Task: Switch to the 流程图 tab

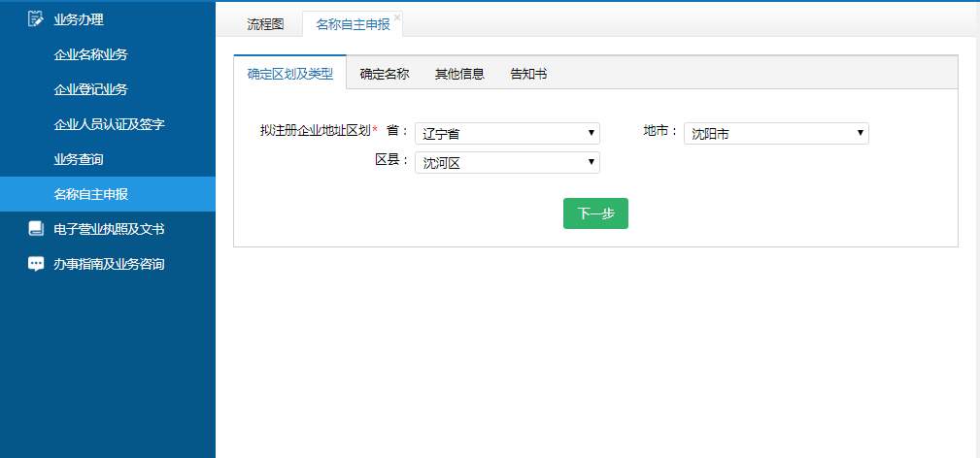Action: coord(265,24)
